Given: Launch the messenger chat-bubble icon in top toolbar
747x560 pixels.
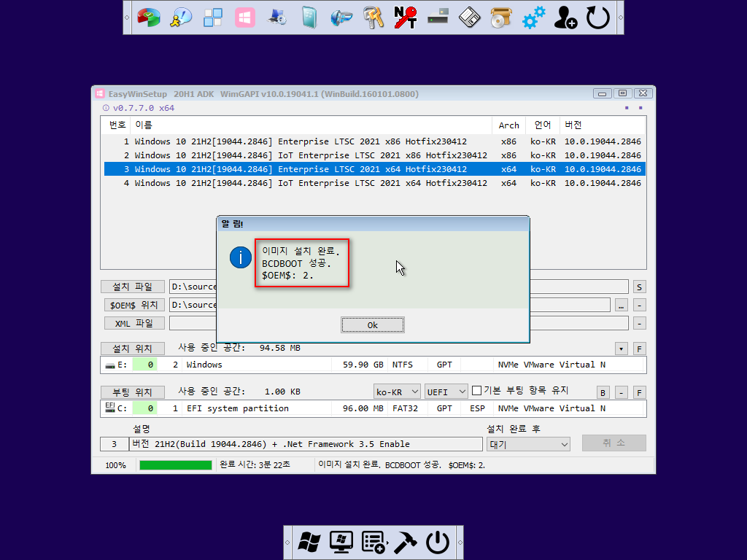Looking at the screenshot, I should (181, 17).
